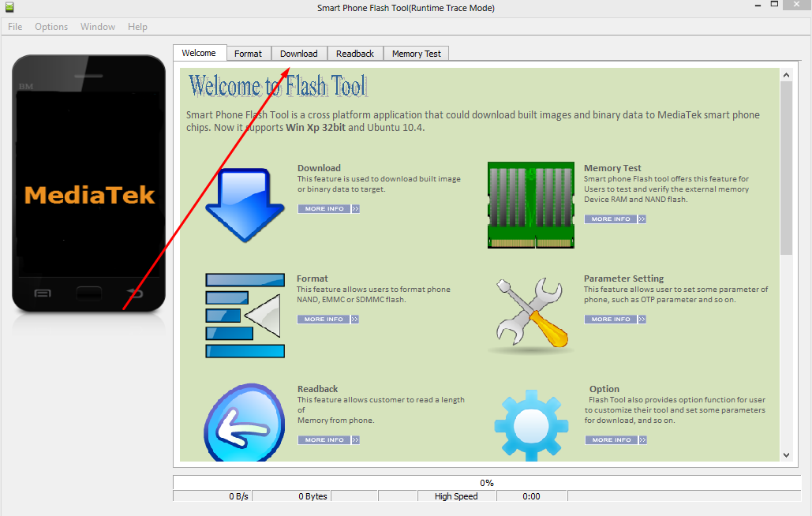Screen dimensions: 812x516
Task: Select the Memory Test tab
Action: pos(417,54)
